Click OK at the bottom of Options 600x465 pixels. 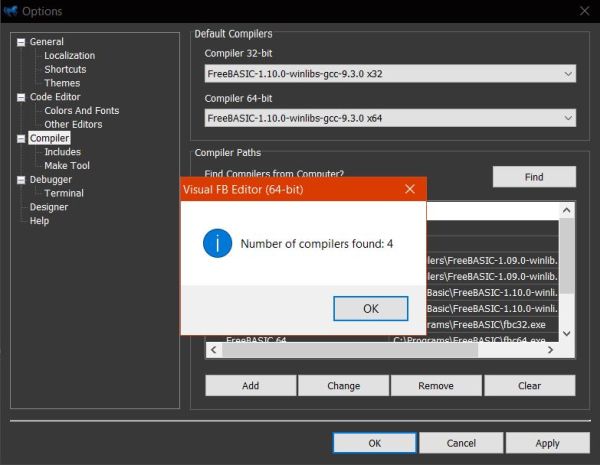tap(375, 443)
